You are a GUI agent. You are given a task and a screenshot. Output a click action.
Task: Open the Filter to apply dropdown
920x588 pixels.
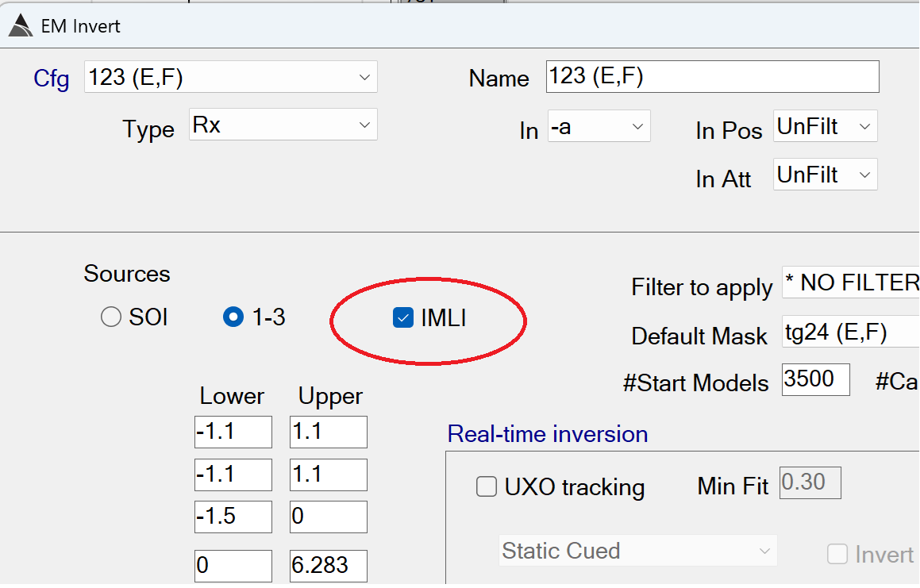(x=849, y=282)
